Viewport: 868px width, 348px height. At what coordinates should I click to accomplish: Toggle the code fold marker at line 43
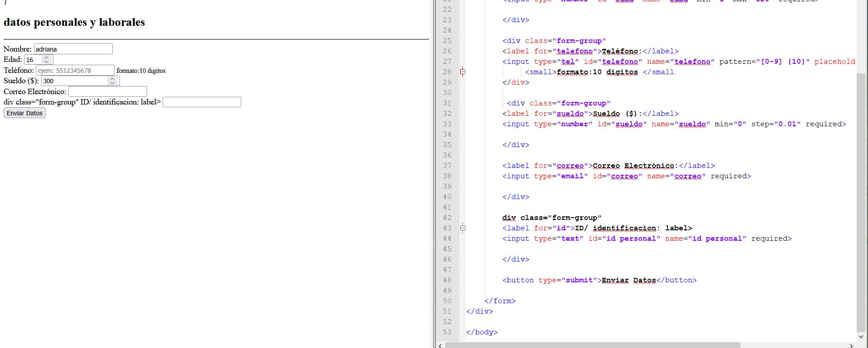pos(463,228)
